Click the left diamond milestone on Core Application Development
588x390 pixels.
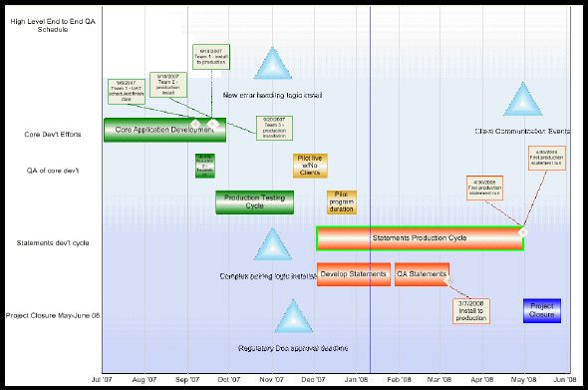point(195,124)
